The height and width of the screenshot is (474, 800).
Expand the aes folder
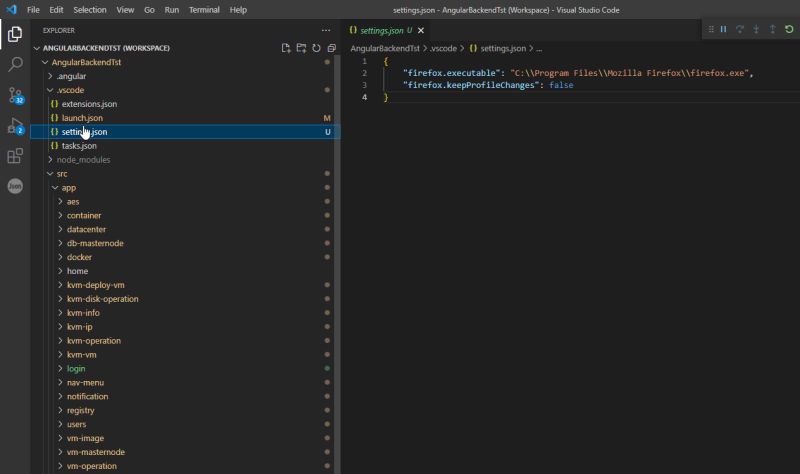60,202
